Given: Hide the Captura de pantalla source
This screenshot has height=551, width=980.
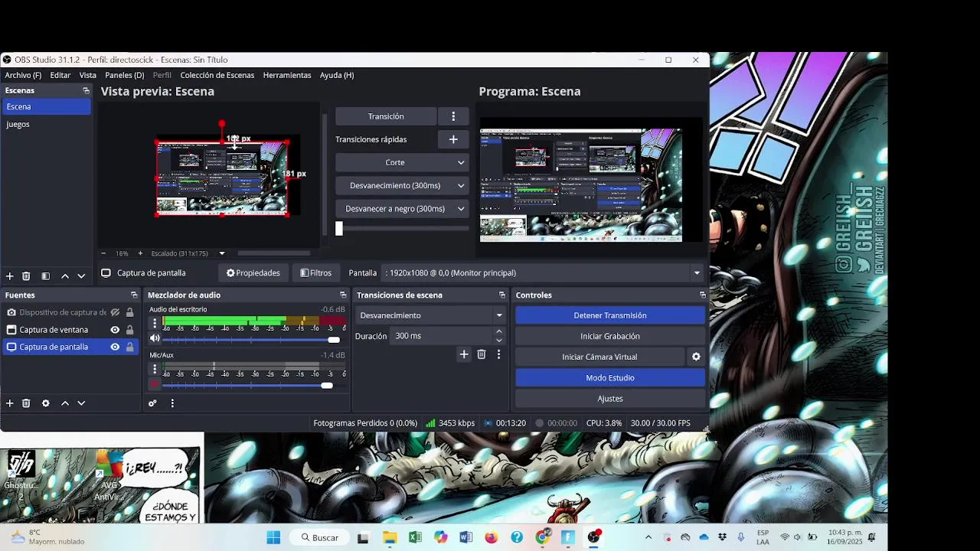Looking at the screenshot, I should click(x=115, y=347).
